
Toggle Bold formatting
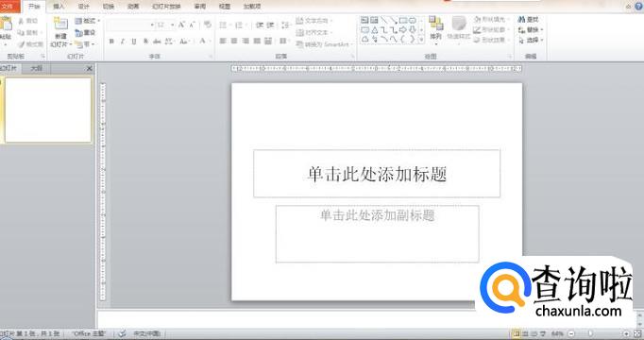click(111, 42)
